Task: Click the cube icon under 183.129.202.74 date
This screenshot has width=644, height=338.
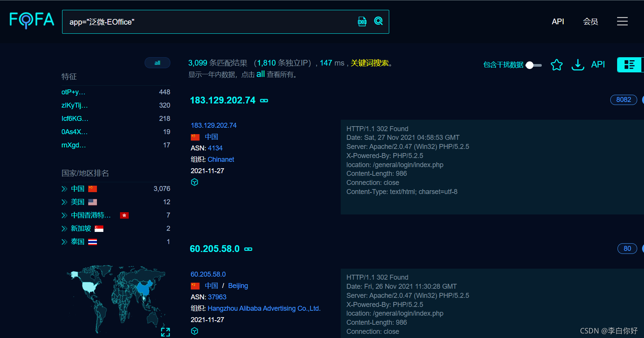Action: pos(195,182)
